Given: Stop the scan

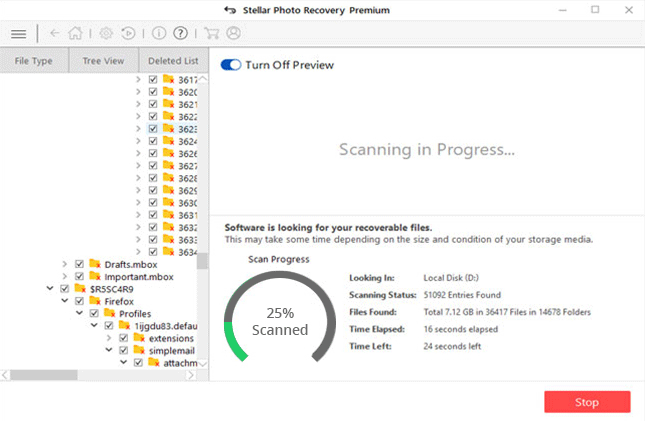Looking at the screenshot, I should pyautogui.click(x=587, y=402).
